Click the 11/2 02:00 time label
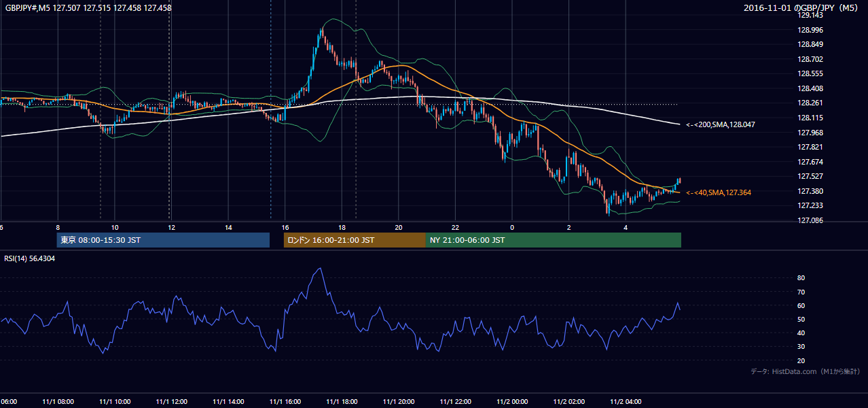This screenshot has height=408, width=868. pos(569,401)
